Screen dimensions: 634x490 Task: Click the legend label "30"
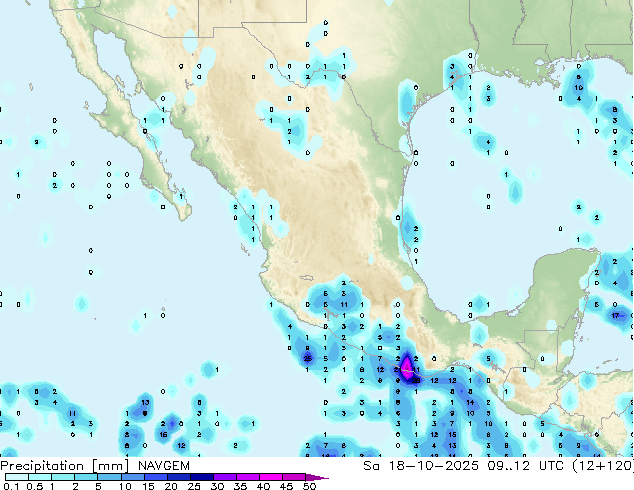click(x=217, y=486)
